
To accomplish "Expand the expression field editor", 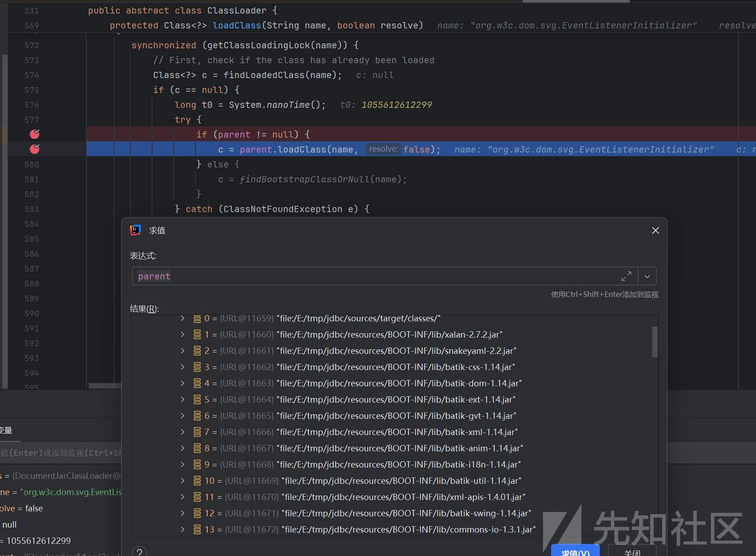I will (626, 276).
